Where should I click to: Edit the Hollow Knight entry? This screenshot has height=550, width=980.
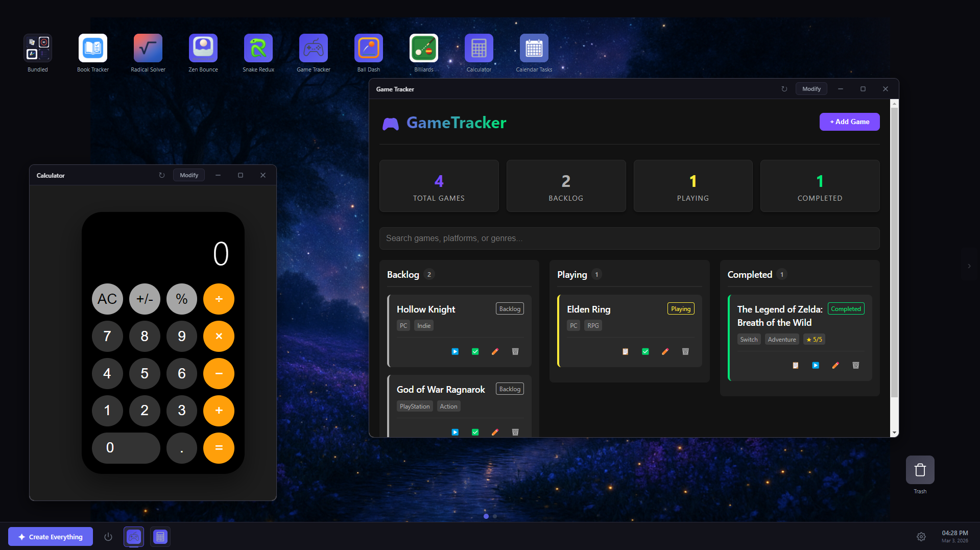(x=495, y=351)
